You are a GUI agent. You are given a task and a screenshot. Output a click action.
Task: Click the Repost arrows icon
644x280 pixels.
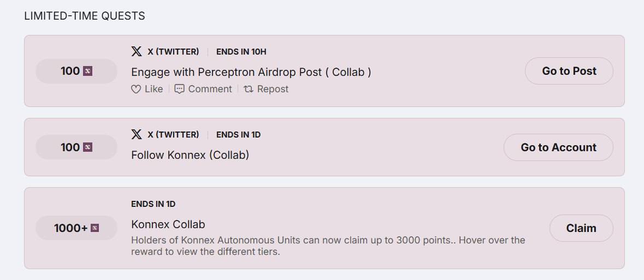pyautogui.click(x=249, y=89)
